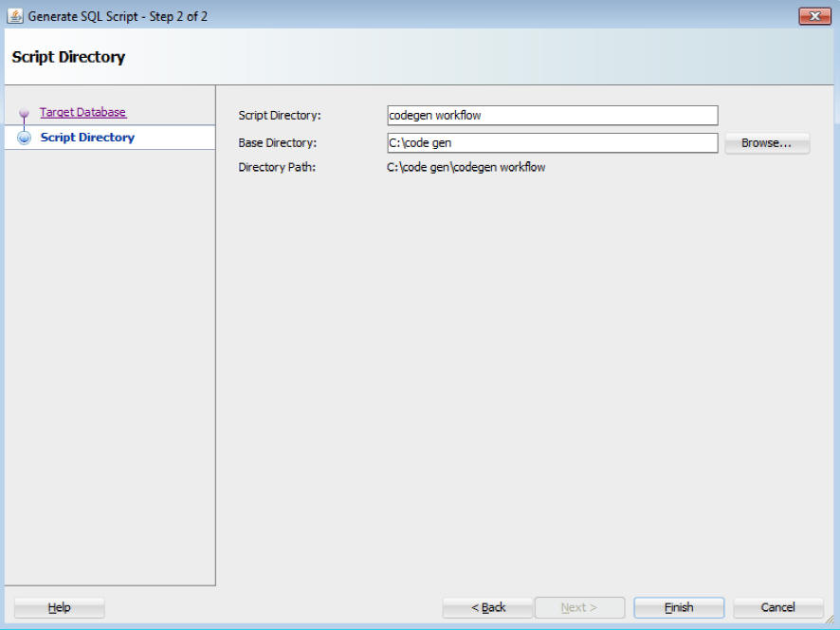Click the Directory Path value C:\code gen\codegen workflow
The image size is (840, 630).
(466, 167)
